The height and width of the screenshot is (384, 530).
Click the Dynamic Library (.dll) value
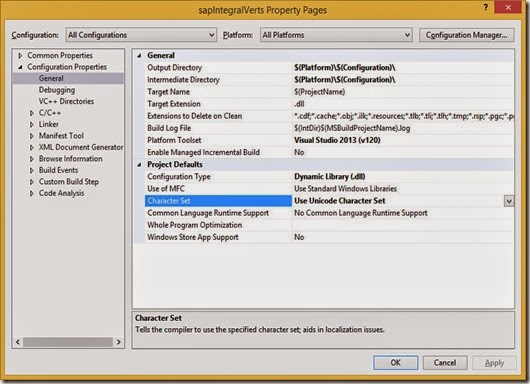click(330, 176)
